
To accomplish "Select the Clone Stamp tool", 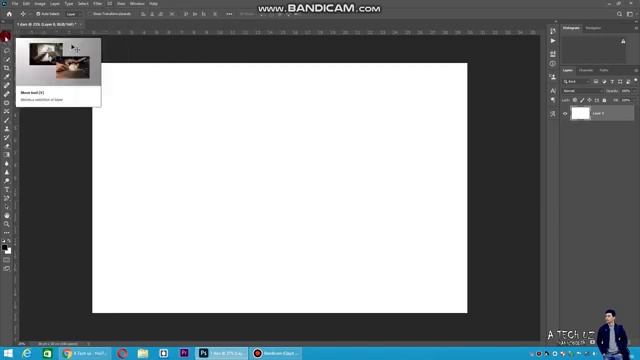I will click(7, 129).
